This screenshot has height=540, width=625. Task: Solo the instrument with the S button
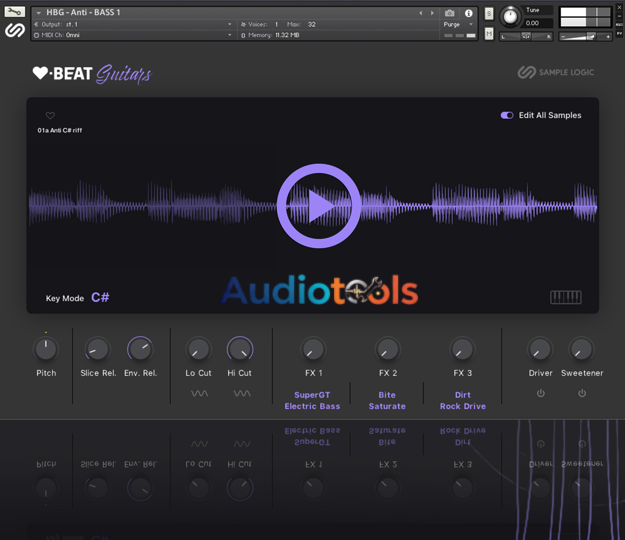(x=489, y=14)
